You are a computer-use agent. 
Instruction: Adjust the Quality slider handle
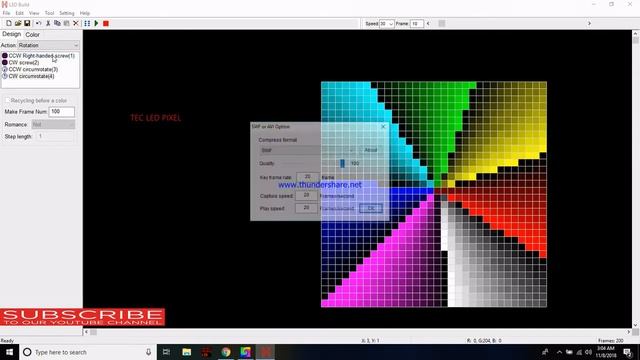coord(342,163)
